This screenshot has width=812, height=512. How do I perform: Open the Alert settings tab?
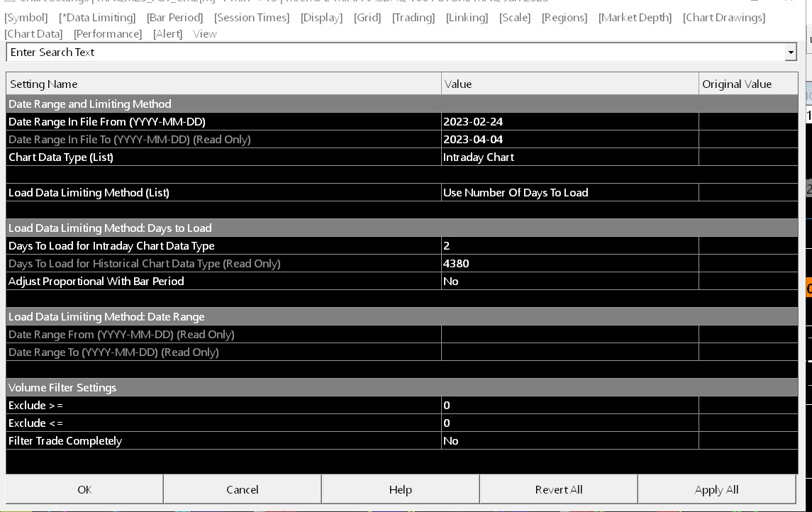pos(168,34)
